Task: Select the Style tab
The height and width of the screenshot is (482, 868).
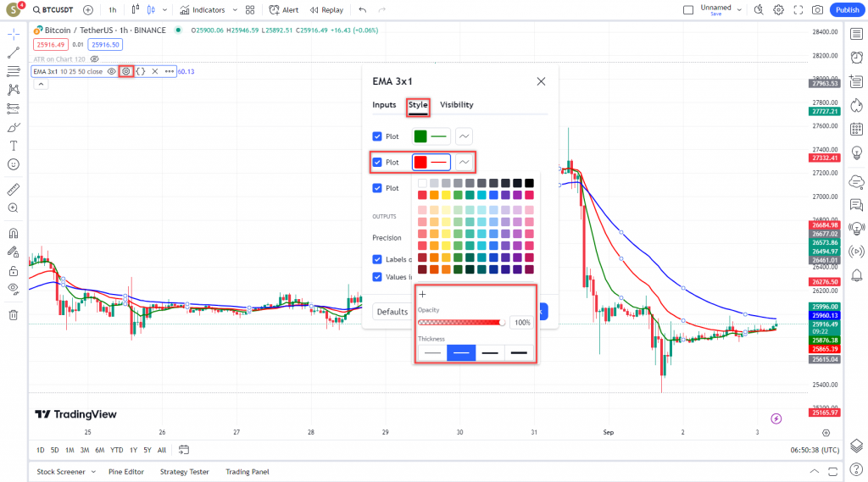Action: pyautogui.click(x=418, y=105)
